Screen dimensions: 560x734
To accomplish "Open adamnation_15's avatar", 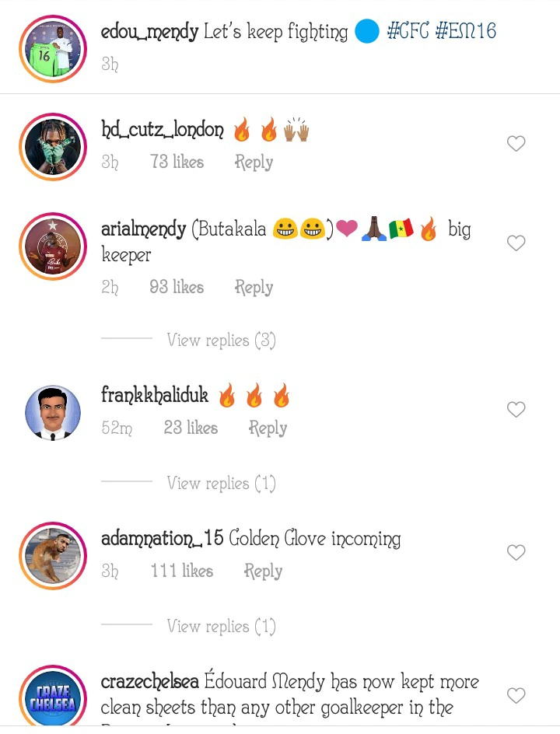I will tap(53, 555).
